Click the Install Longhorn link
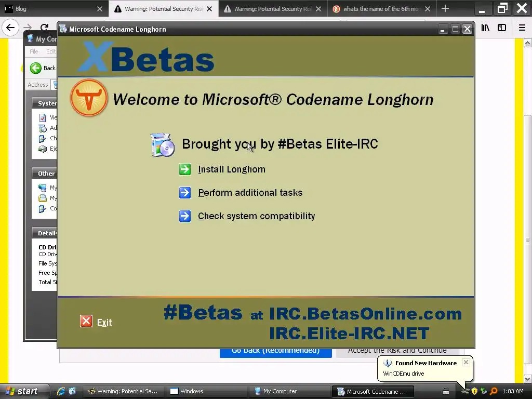Image resolution: width=532 pixels, height=399 pixels. tap(232, 169)
